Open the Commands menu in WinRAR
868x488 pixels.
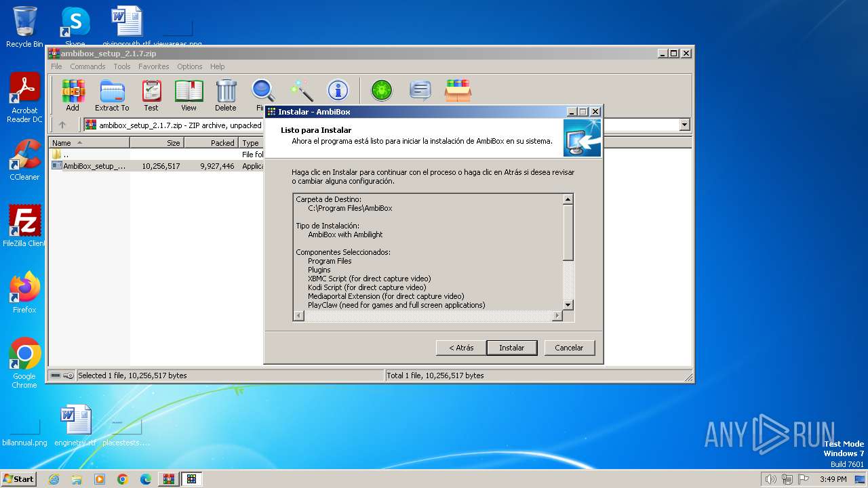(x=87, y=66)
